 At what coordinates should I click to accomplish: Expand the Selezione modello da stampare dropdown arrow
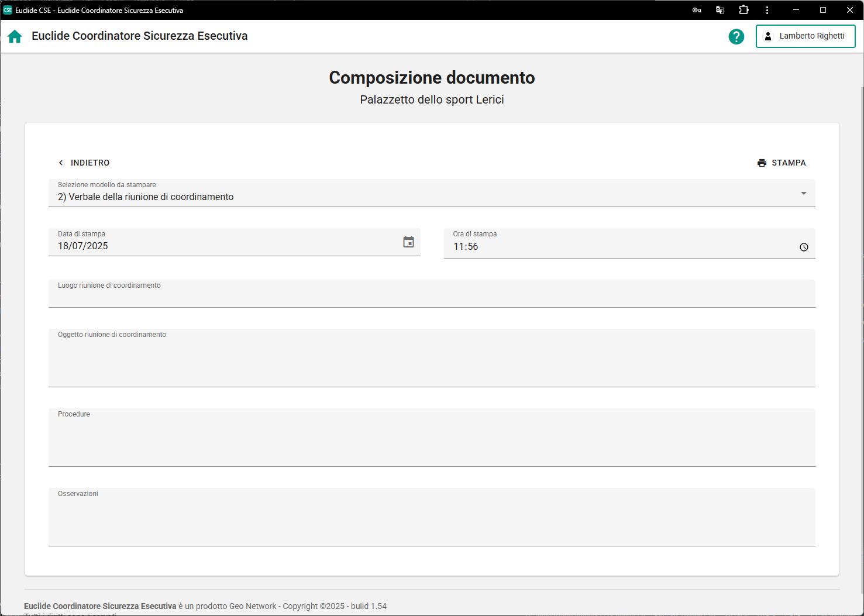click(803, 193)
